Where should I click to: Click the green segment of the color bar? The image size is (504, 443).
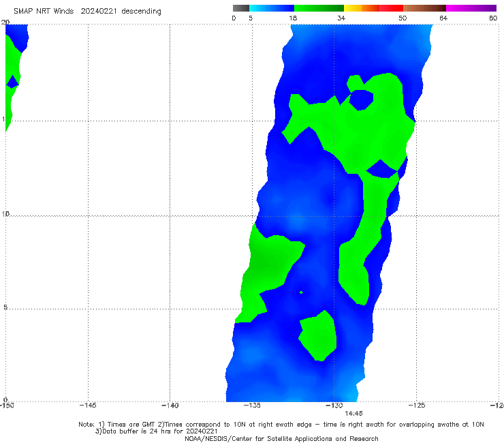click(319, 8)
